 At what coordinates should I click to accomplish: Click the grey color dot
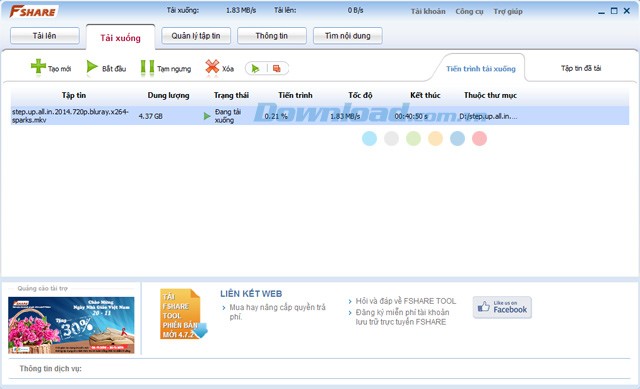pos(391,138)
